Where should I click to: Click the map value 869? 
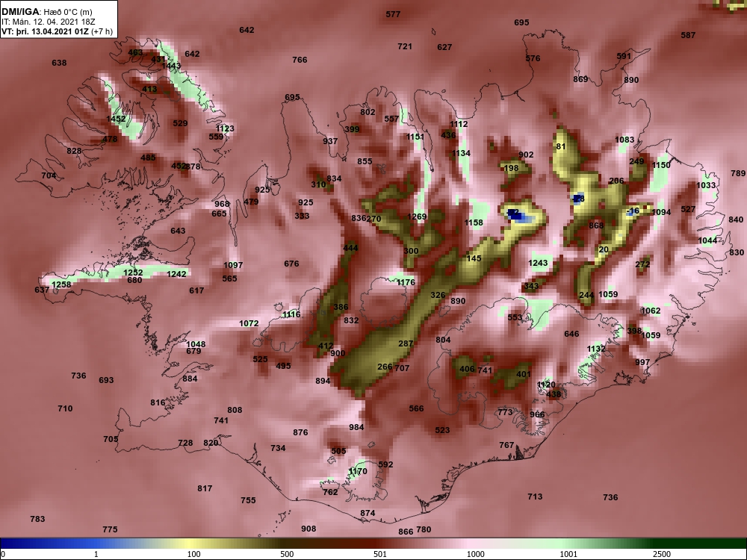point(580,79)
